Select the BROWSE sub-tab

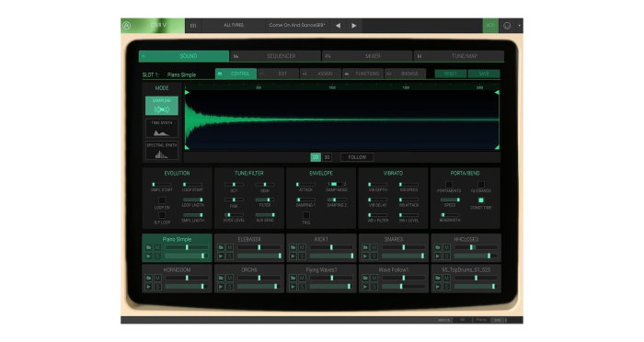tap(406, 74)
